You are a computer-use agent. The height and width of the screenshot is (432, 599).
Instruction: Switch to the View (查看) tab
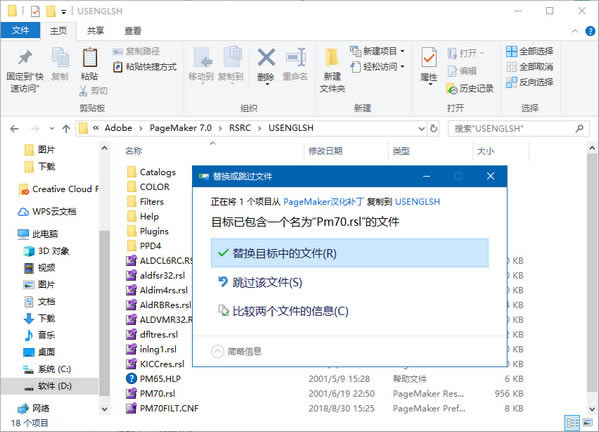(133, 31)
